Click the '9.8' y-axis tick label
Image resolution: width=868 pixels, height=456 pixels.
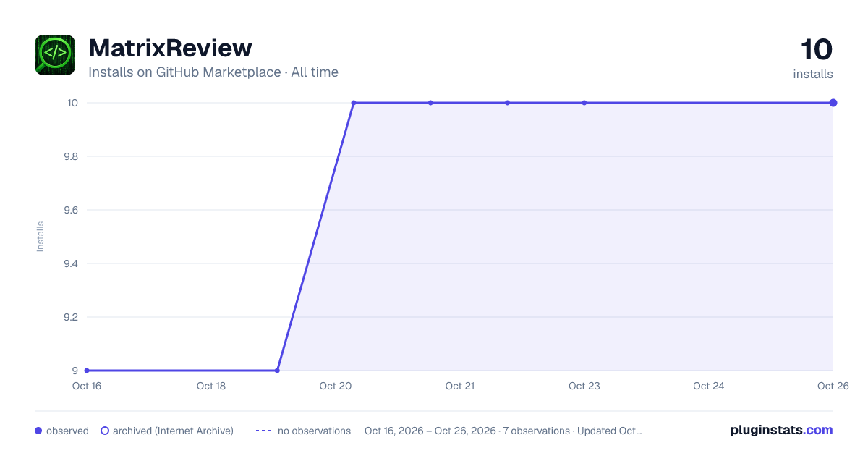(71, 156)
